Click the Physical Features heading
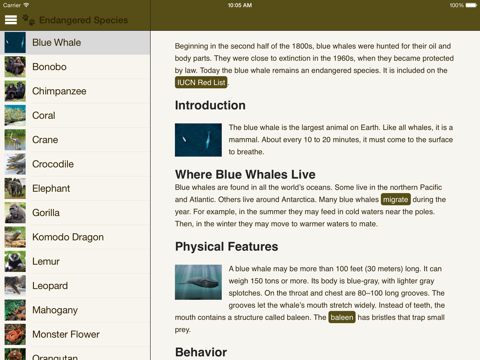Viewport: 480px width, 360px height. [227, 247]
